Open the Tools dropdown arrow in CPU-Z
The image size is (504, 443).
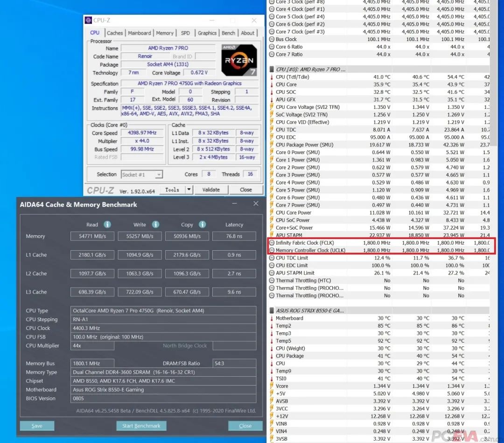(x=189, y=190)
